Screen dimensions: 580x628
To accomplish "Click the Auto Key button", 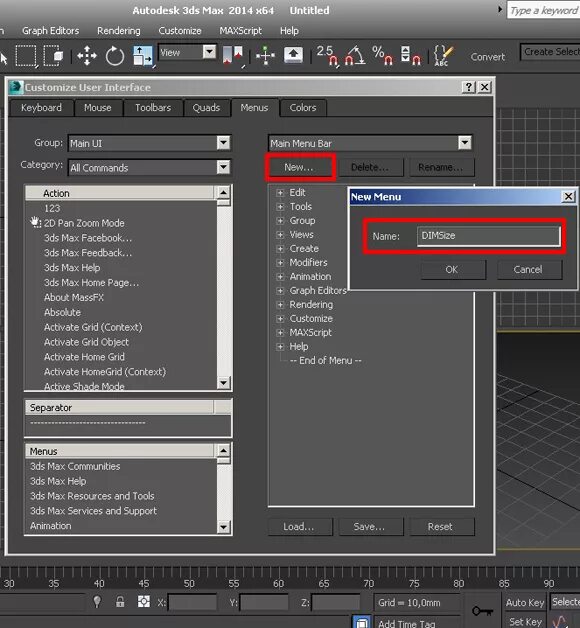I will tap(525, 602).
